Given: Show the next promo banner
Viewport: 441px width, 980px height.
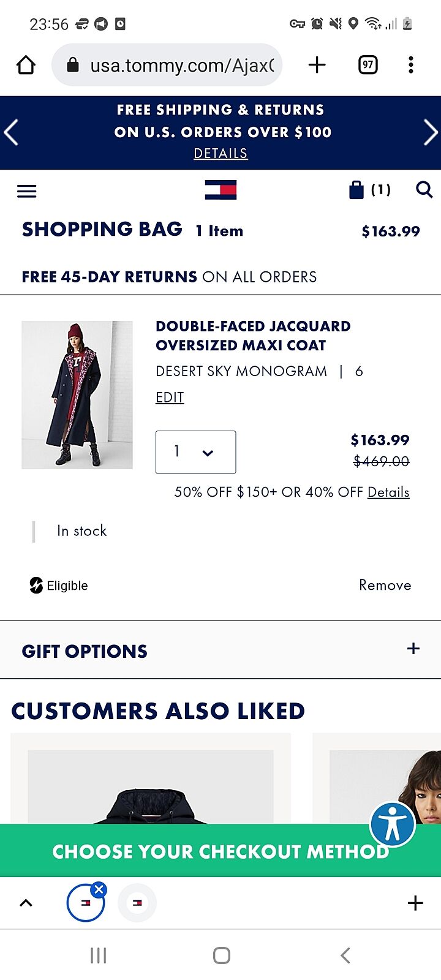Looking at the screenshot, I should click(x=430, y=132).
